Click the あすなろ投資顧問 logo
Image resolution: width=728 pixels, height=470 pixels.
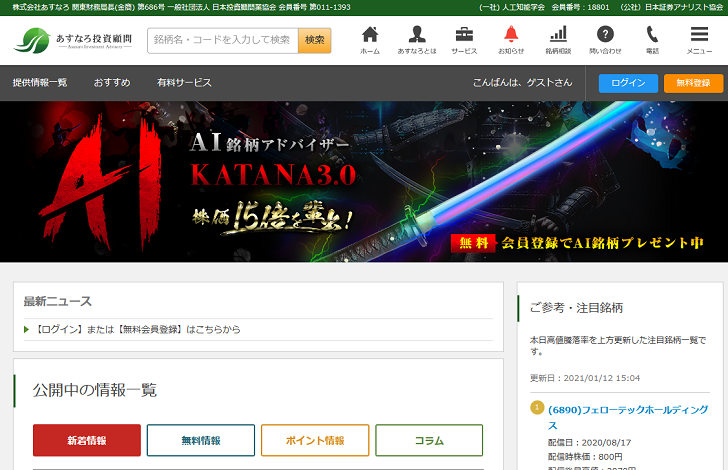coord(73,40)
